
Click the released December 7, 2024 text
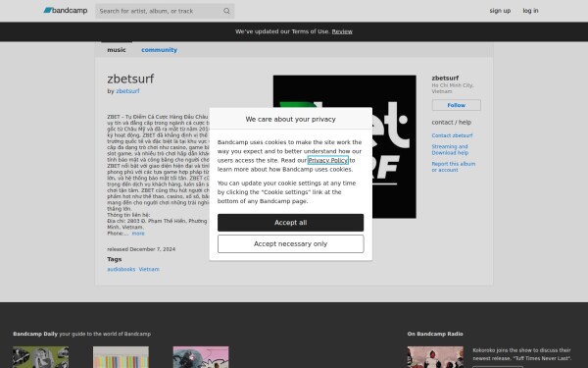pyautogui.click(x=141, y=249)
